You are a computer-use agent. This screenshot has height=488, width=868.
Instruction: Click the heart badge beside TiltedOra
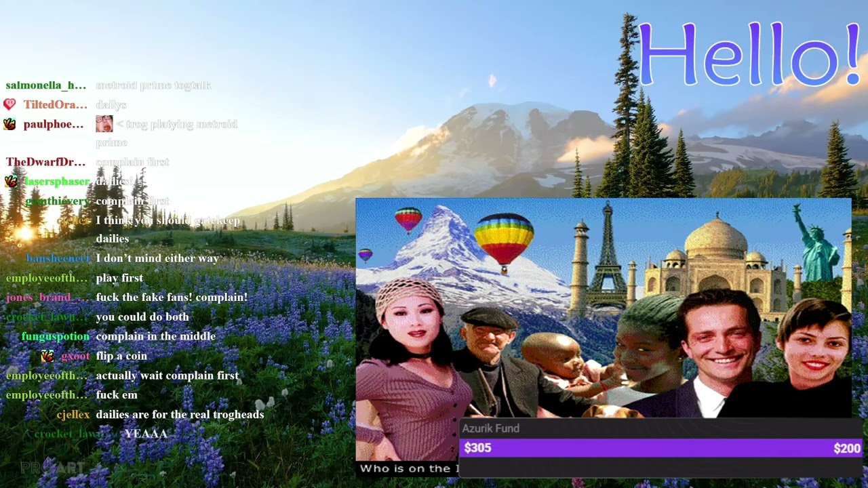pyautogui.click(x=9, y=104)
